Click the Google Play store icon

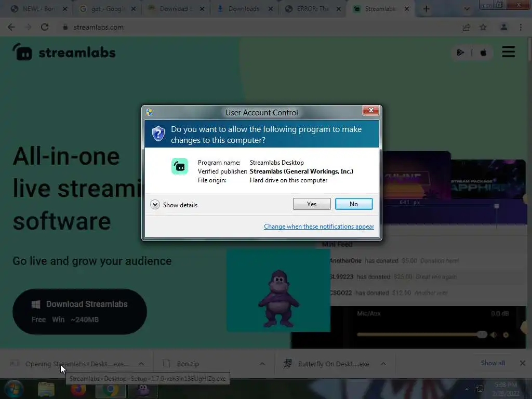460,52
